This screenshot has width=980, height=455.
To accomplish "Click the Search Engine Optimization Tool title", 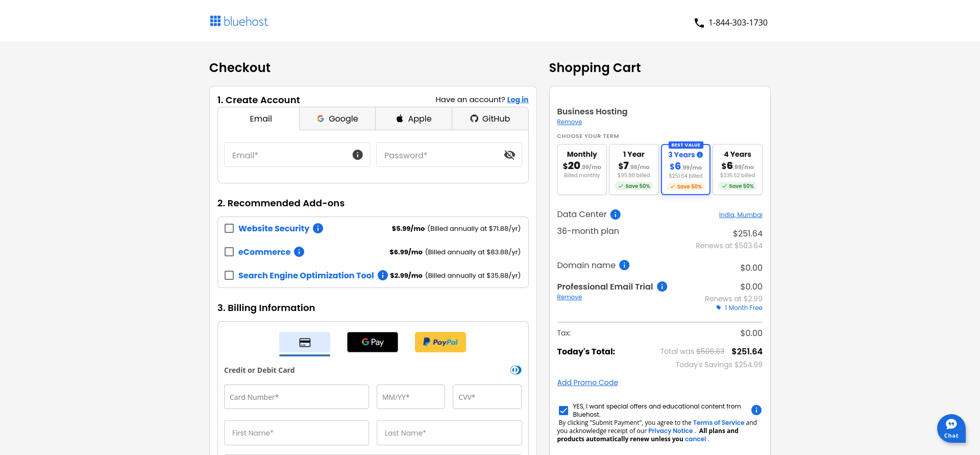I will tap(306, 275).
